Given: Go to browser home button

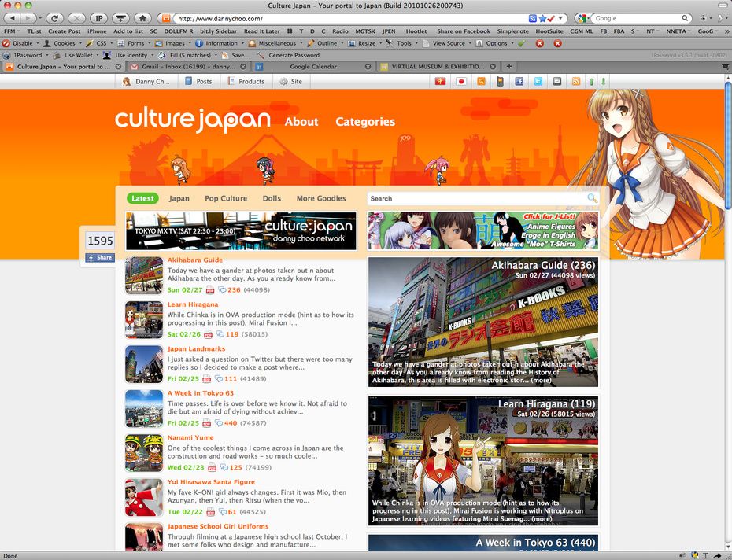Looking at the screenshot, I should click(142, 17).
